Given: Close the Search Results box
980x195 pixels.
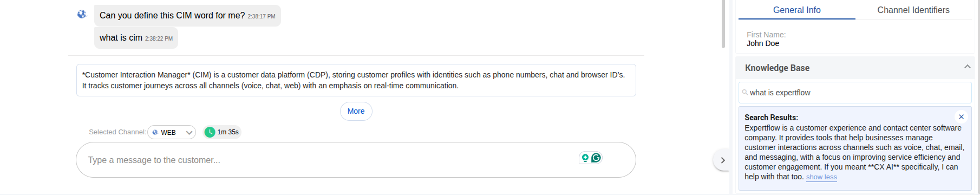Looking at the screenshot, I should tap(961, 116).
